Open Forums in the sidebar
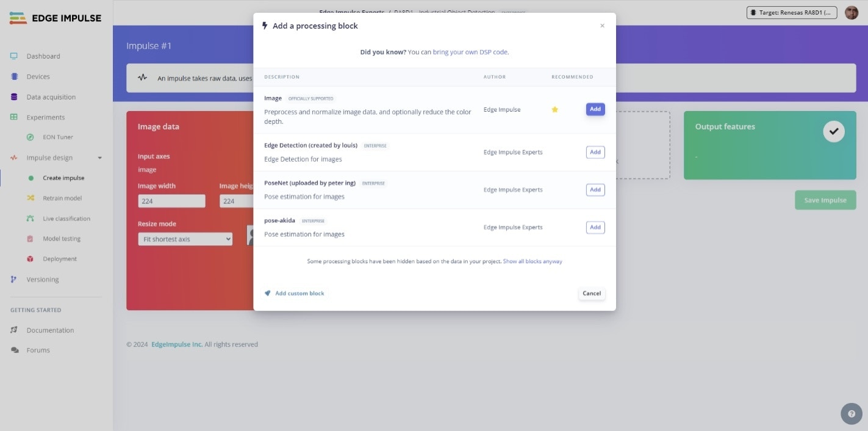 click(x=38, y=350)
